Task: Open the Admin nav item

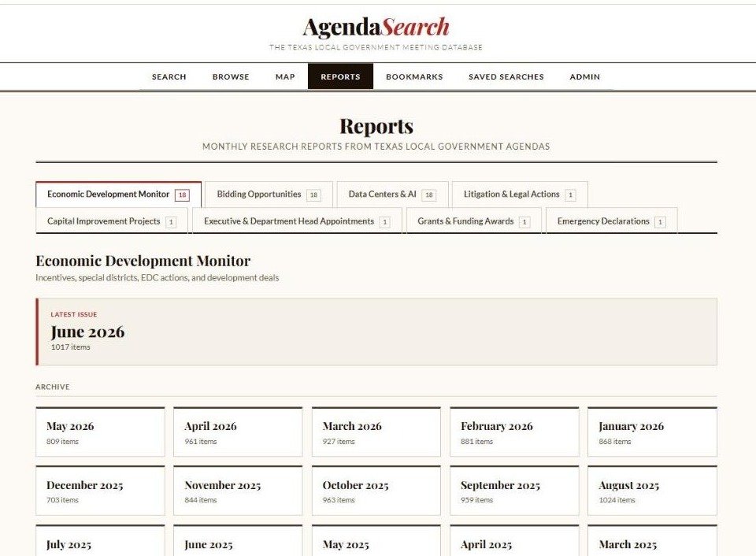Action: (584, 76)
